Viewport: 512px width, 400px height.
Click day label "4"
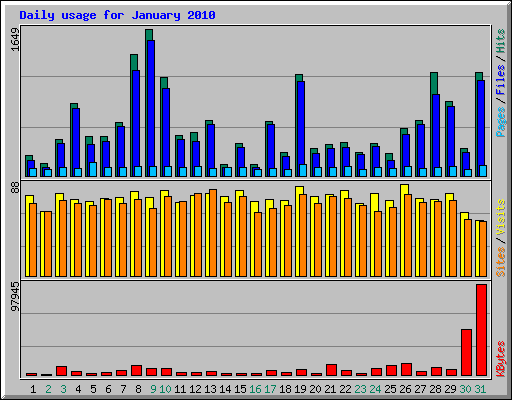78,389
